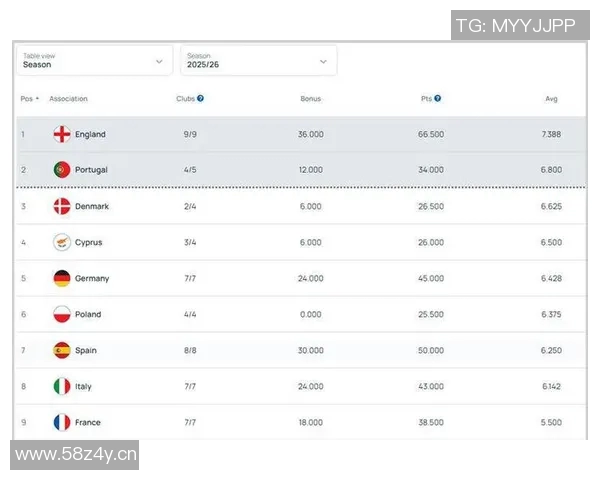Image resolution: width=600 pixels, height=480 pixels.
Task: Open the Table view Season dropdown
Action: [x=93, y=61]
